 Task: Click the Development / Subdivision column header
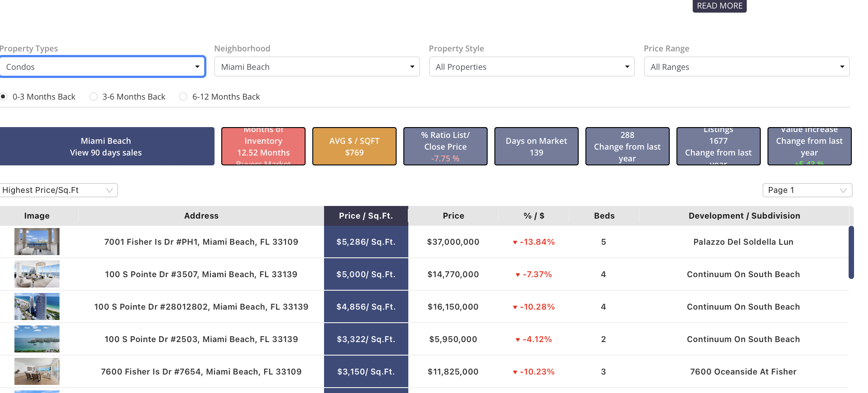pyautogui.click(x=744, y=216)
